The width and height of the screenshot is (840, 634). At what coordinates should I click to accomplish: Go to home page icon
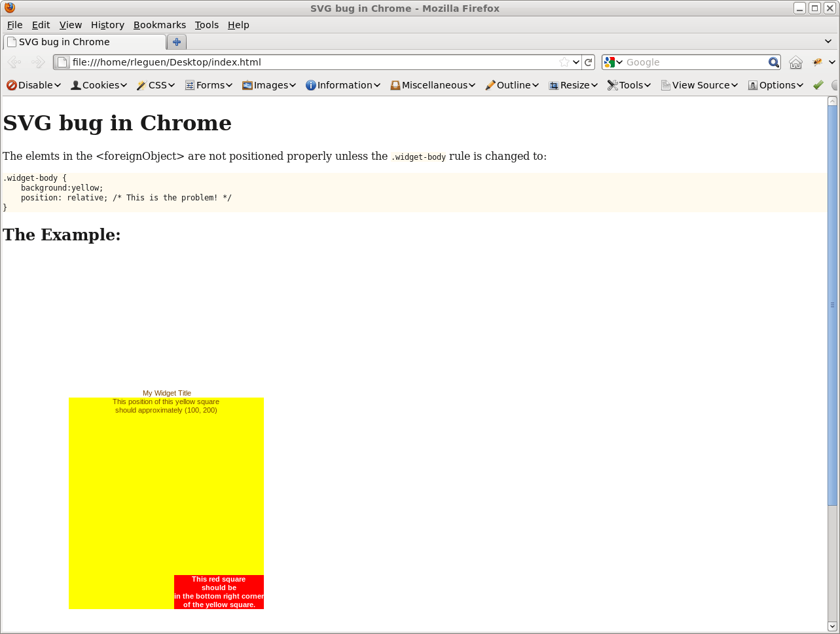pos(795,62)
